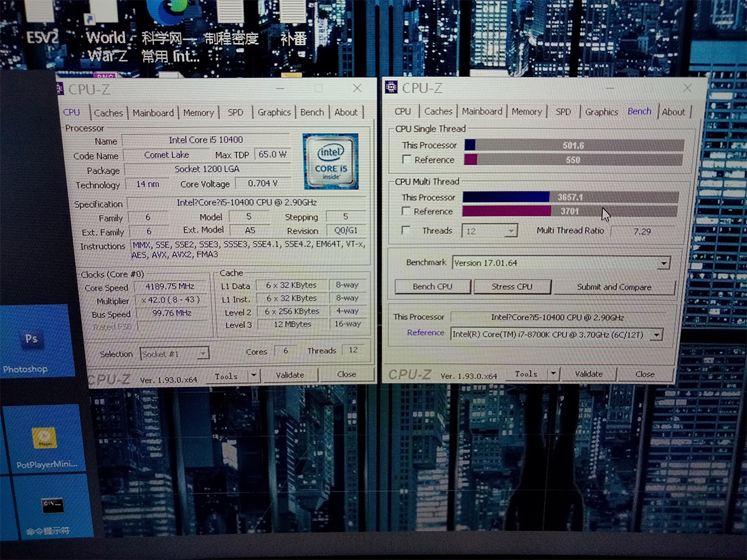Screen dimensions: 747x560
Task: Click the Multi Thread Ratio value "7.29"
Action: pyautogui.click(x=642, y=231)
